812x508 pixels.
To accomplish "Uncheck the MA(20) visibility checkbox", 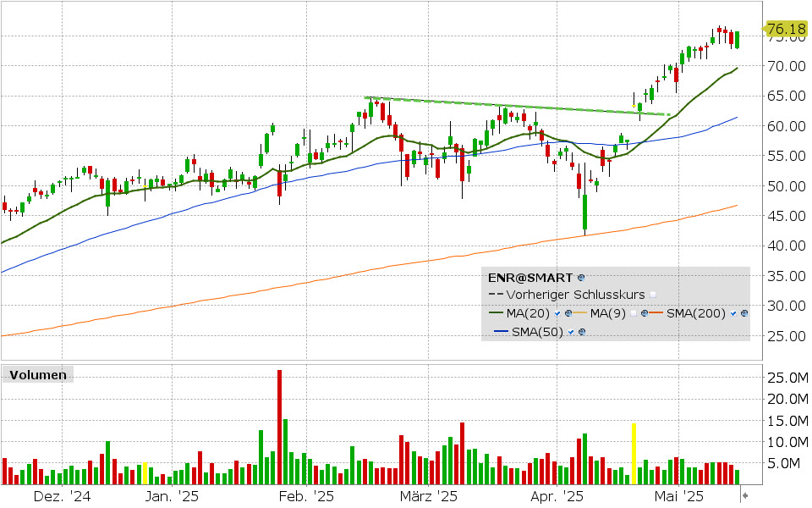I will [x=557, y=313].
